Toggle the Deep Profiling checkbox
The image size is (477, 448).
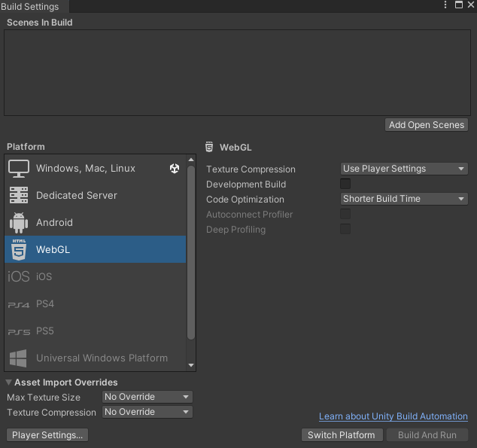click(345, 230)
